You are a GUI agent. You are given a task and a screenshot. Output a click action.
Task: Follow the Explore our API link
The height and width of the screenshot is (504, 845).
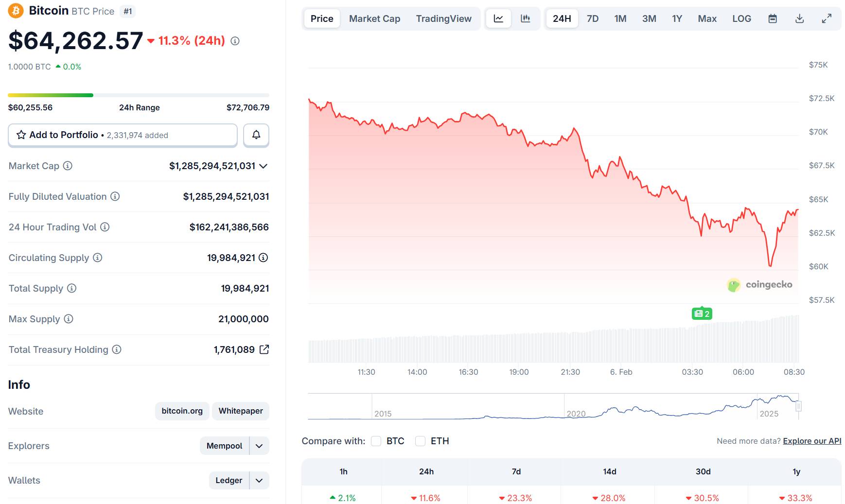(811, 441)
